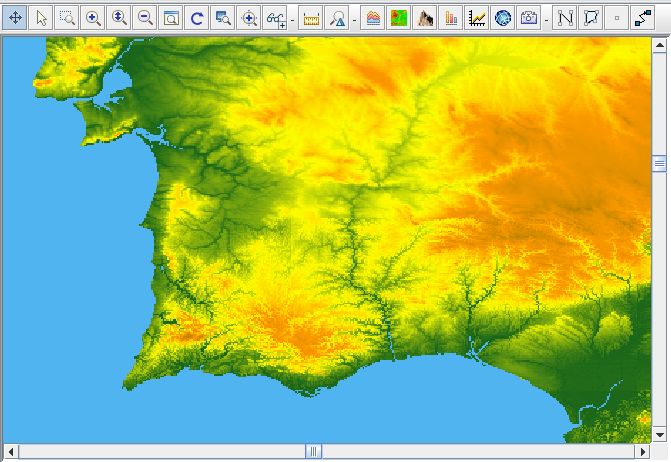Open the line chart profile tool
The height and width of the screenshot is (462, 671).
[x=477, y=18]
